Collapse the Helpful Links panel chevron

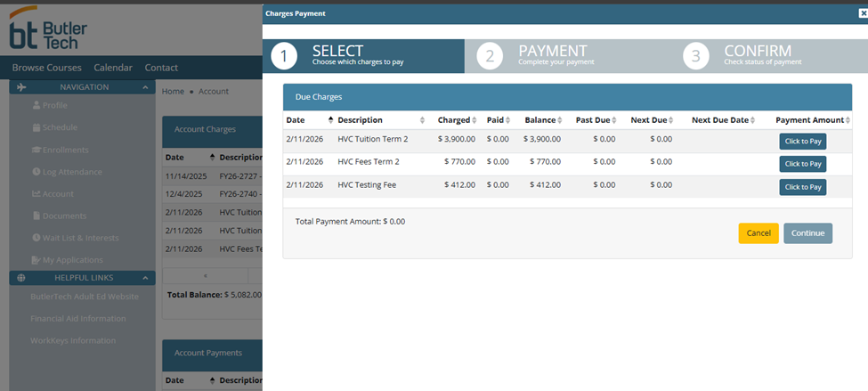[x=145, y=278]
